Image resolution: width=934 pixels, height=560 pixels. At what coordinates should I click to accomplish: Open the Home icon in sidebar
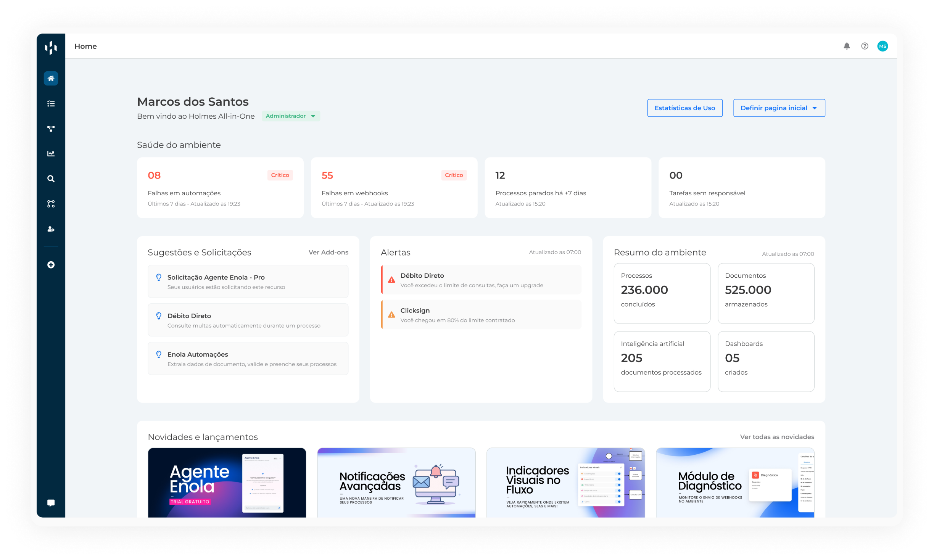click(51, 78)
